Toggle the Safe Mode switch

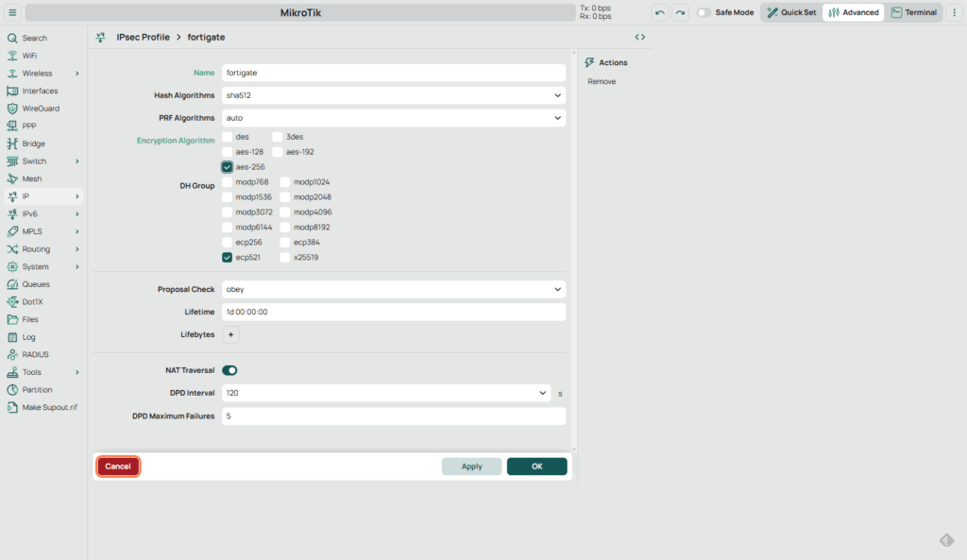pyautogui.click(x=704, y=12)
